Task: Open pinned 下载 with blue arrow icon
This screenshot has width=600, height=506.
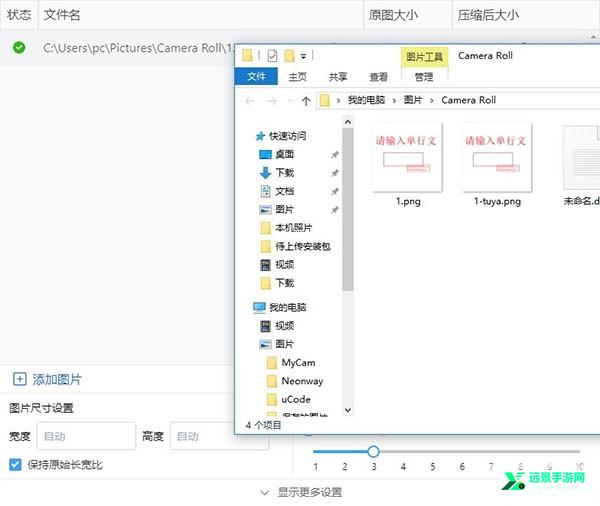Action: 284,173
